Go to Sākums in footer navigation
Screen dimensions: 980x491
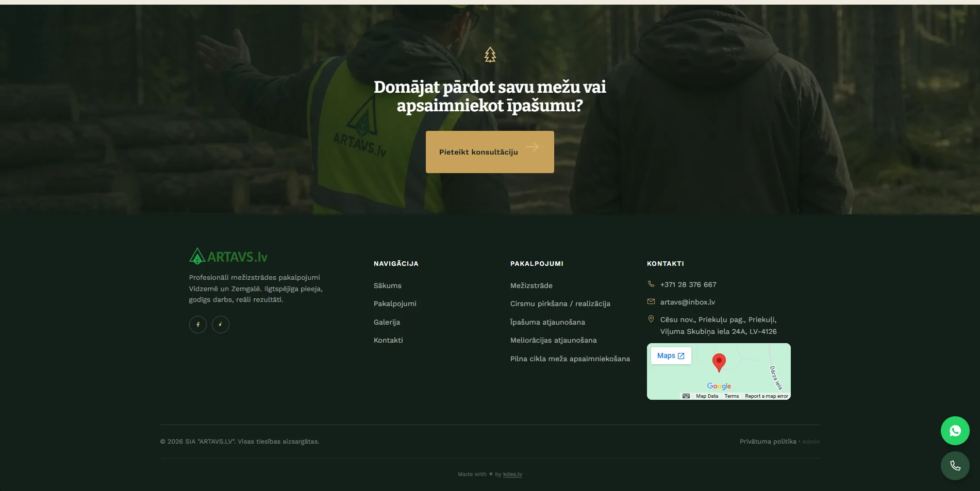tap(388, 285)
